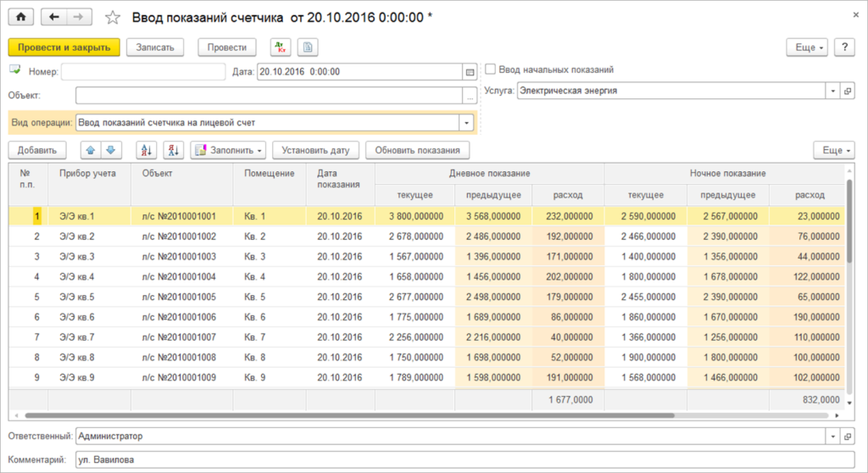This screenshot has height=473, width=868.
Task: Sort table descending Я-А
Action: tap(173, 150)
